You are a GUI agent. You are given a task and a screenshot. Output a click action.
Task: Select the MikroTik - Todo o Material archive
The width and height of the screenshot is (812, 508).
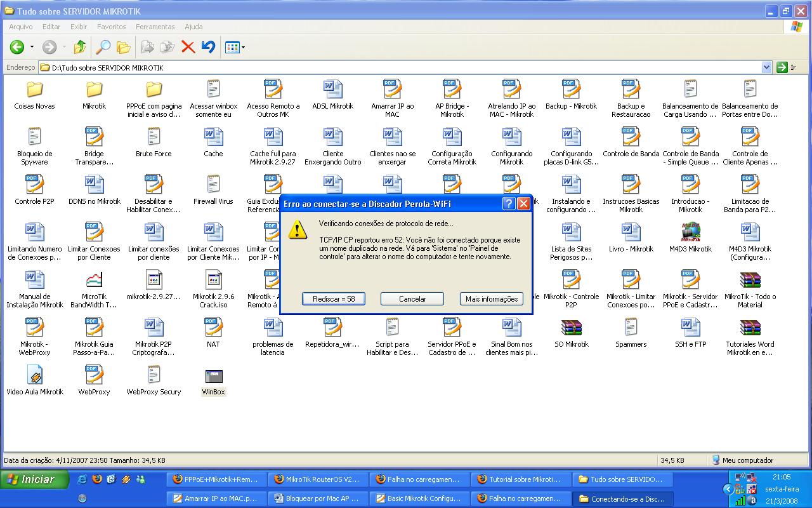click(750, 289)
